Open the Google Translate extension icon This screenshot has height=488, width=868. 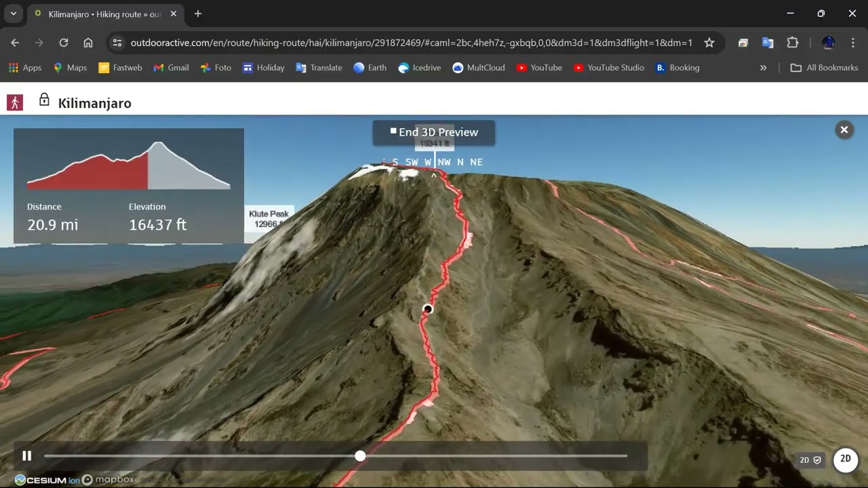pos(768,43)
